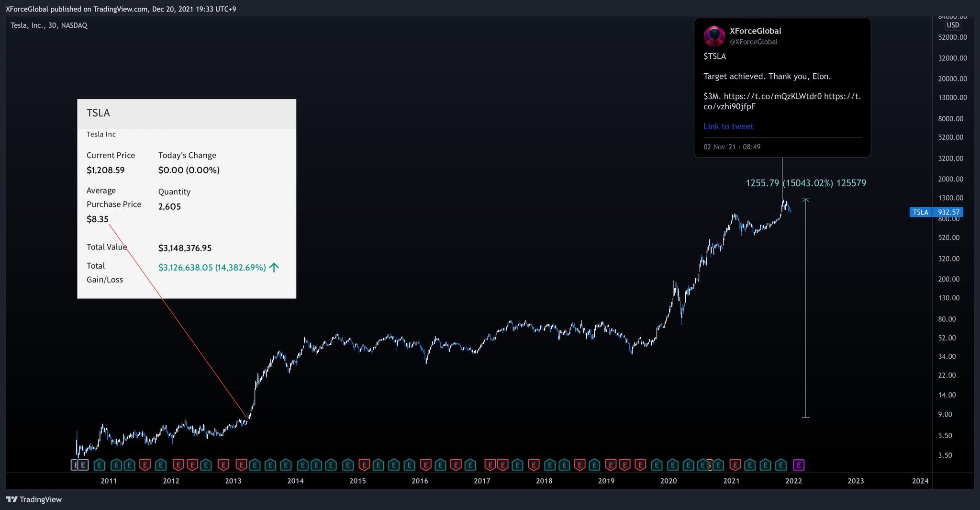
Task: Toggle the blue TSLA price label on scale
Action: tap(936, 212)
